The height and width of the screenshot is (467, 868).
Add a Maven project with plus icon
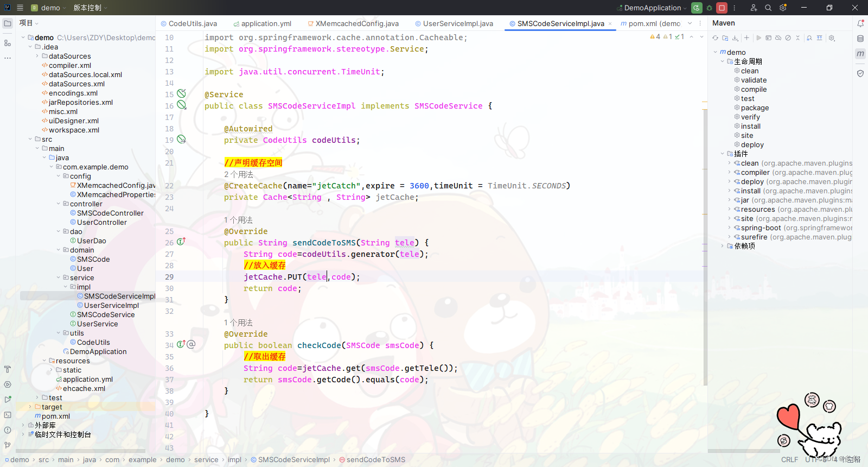tap(746, 38)
